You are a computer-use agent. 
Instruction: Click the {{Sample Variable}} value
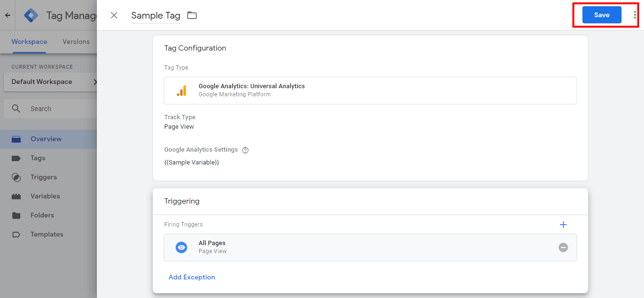click(191, 163)
